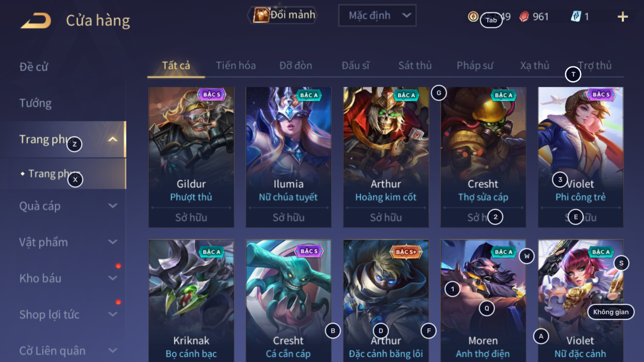Select Ilumia Nữ chúa tuyết skin card
Screen dimensions: 644x362
click(288, 157)
